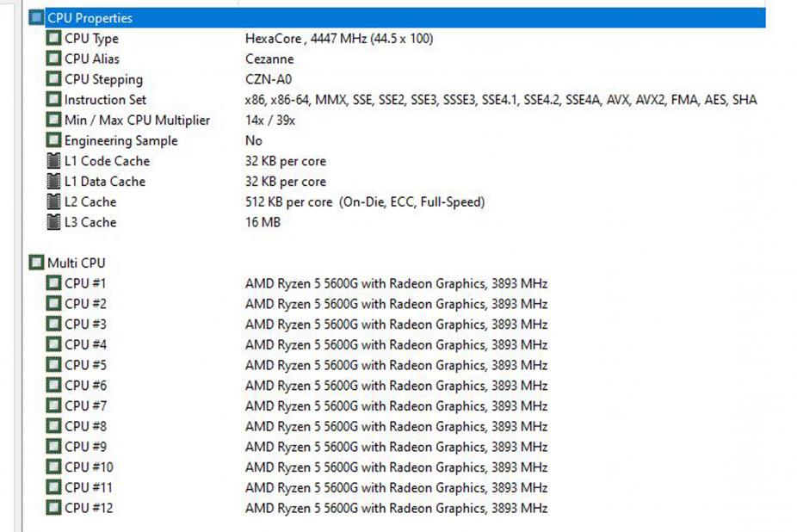Select the CPU Stepping row

tap(103, 79)
